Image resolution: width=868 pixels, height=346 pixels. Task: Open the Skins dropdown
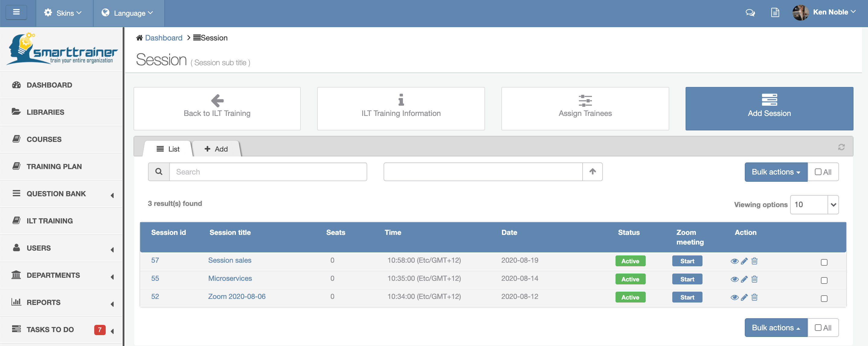tap(64, 13)
